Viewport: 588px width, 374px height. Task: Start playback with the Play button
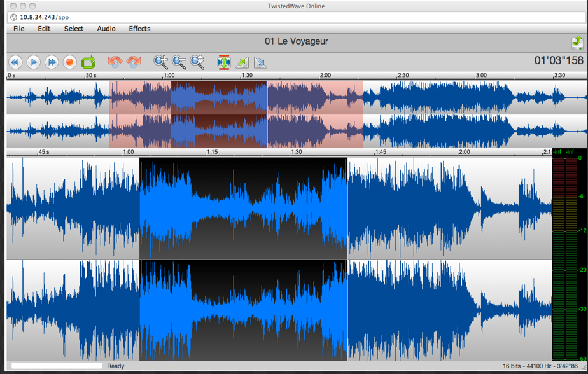pyautogui.click(x=33, y=62)
